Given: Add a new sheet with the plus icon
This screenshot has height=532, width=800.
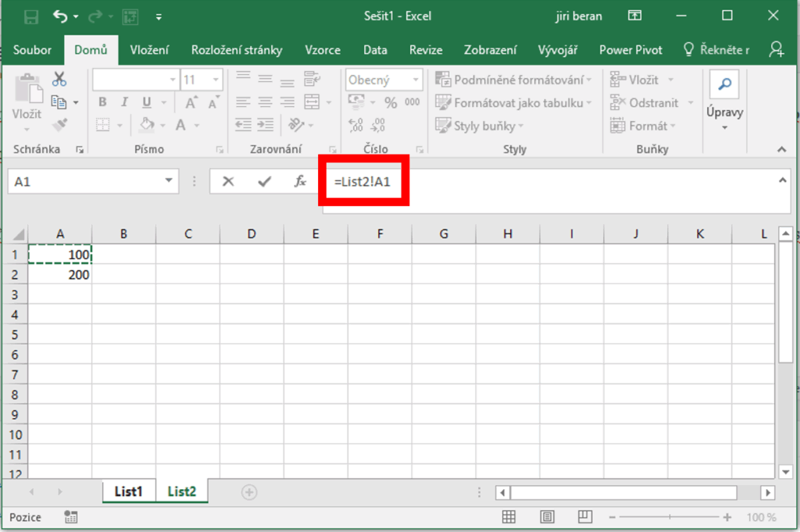Looking at the screenshot, I should click(249, 492).
